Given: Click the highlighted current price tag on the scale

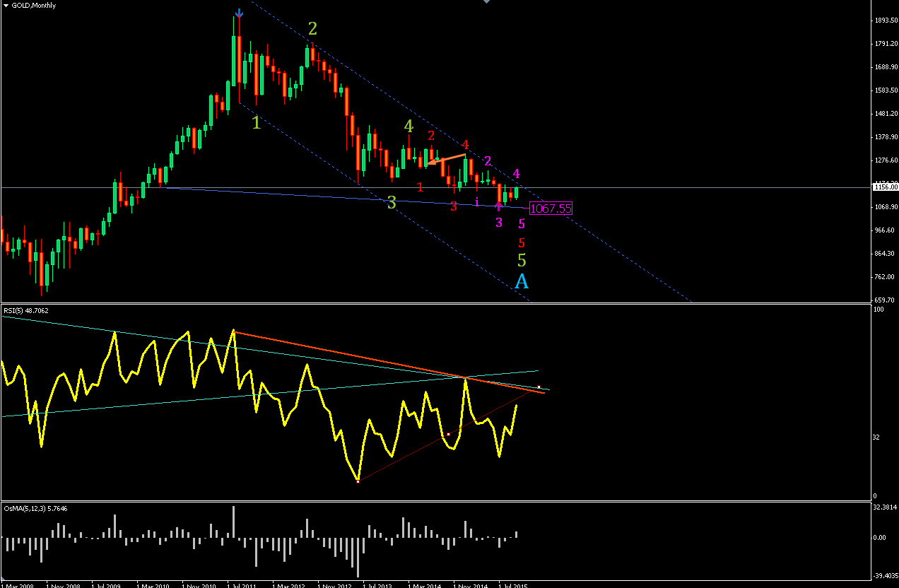Looking at the screenshot, I should [885, 187].
